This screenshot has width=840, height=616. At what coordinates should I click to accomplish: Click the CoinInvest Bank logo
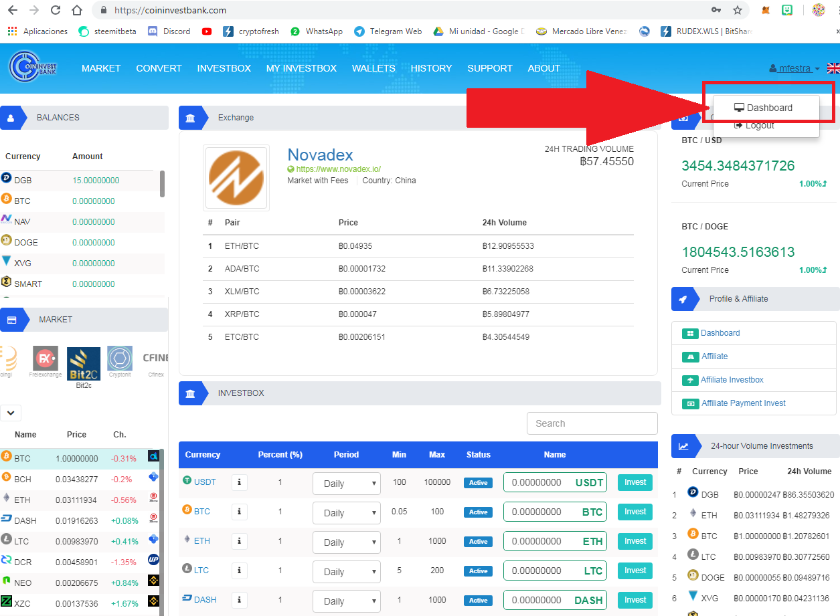pyautogui.click(x=33, y=67)
